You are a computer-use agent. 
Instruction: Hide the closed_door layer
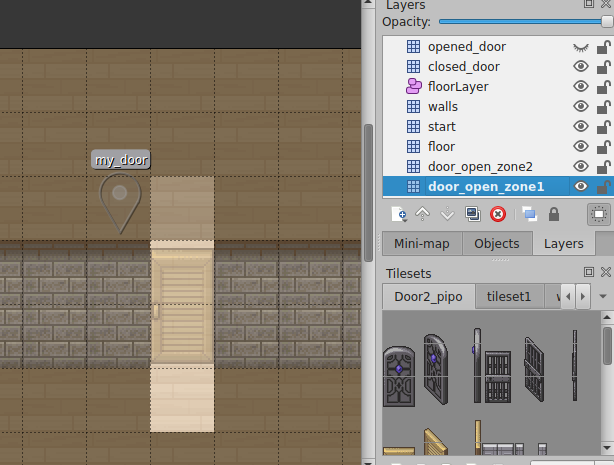pos(579,67)
